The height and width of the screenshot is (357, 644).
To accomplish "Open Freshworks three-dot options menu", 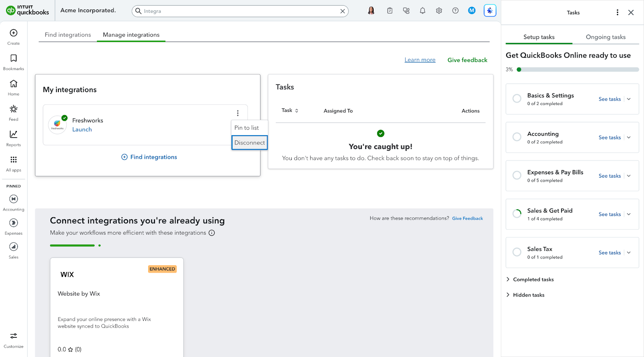I will pyautogui.click(x=237, y=113).
